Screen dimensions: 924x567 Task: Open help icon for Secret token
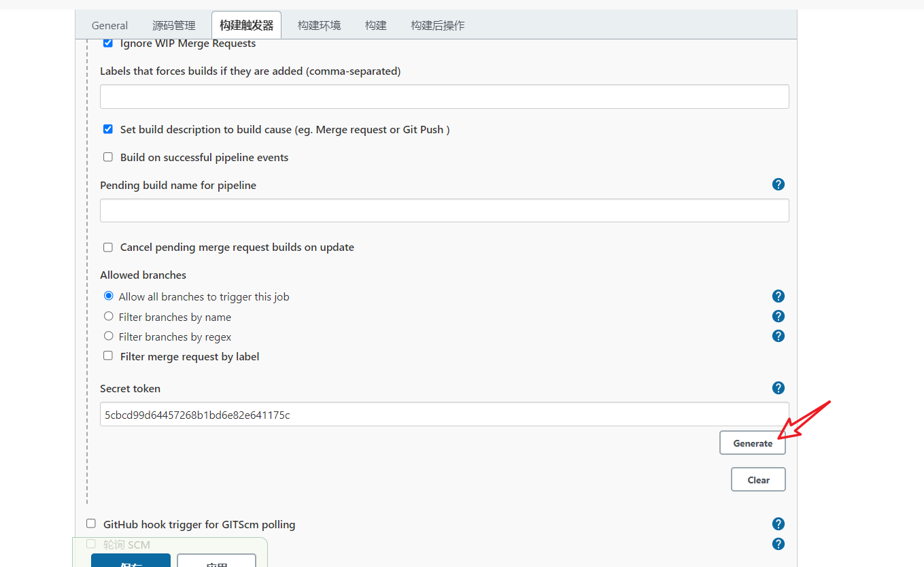(x=778, y=388)
